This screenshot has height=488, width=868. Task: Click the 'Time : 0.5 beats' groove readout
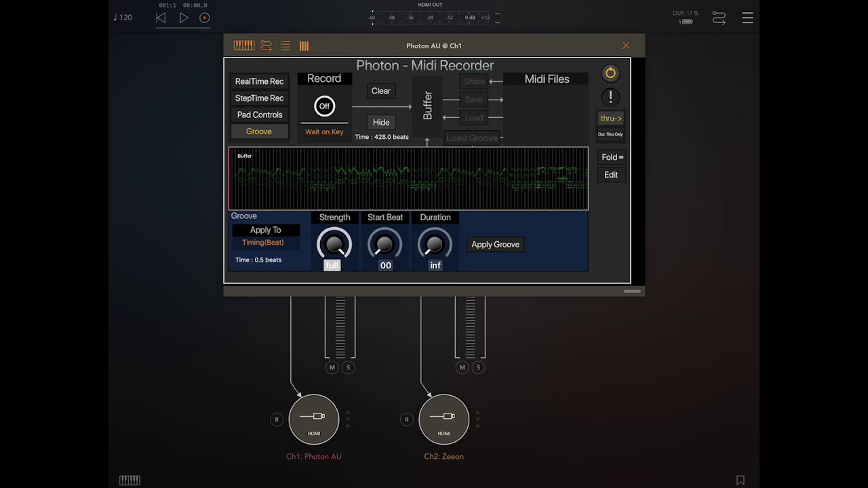[258, 260]
